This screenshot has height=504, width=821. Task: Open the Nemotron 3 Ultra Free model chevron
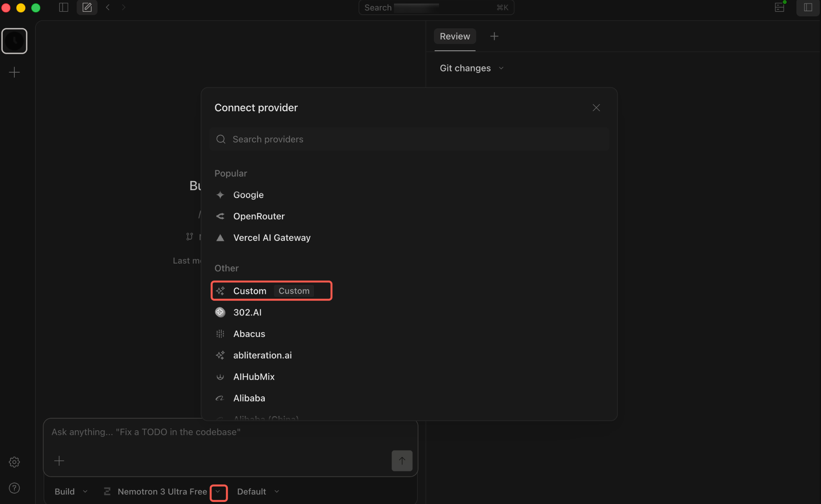click(x=218, y=492)
